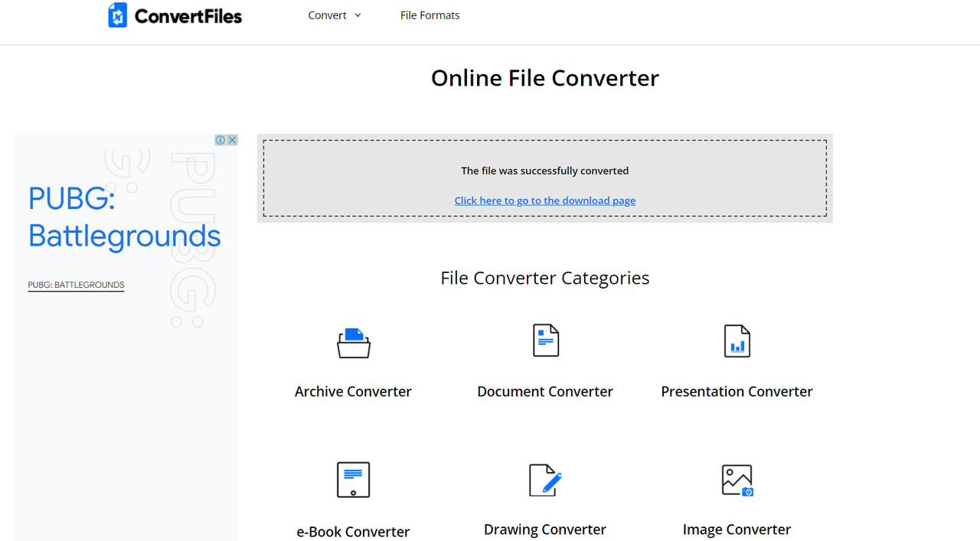Viewport: 980px width, 541px height.
Task: Click the Drawing Converter pencil icon
Action: click(546, 480)
